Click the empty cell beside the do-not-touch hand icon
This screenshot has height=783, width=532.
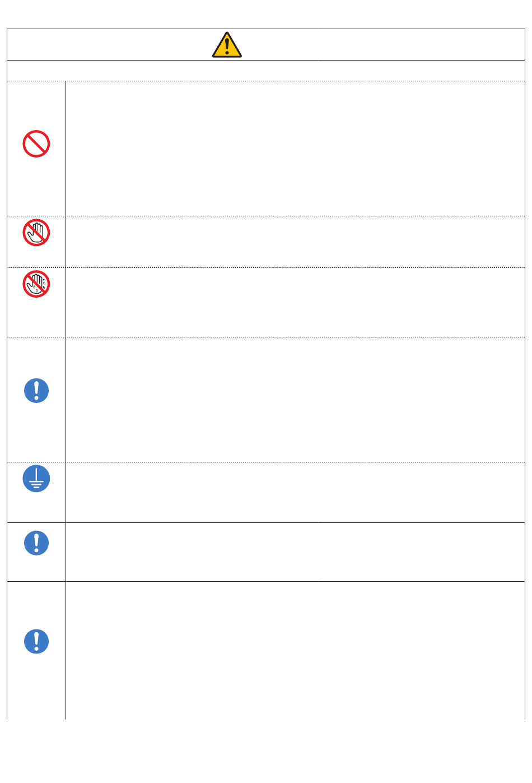[x=295, y=242]
